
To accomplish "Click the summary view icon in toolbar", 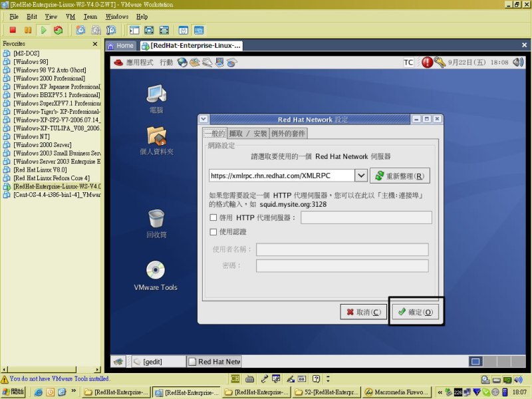I will tap(184, 30).
